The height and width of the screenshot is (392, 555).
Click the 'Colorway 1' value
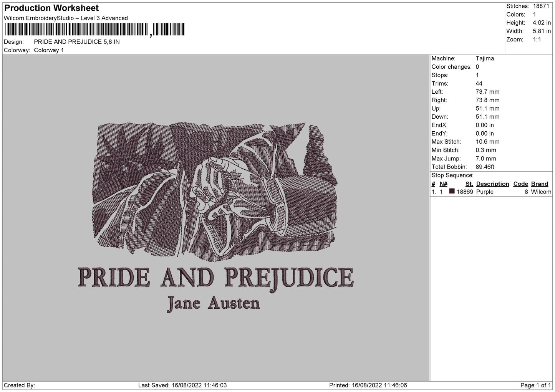pos(49,50)
